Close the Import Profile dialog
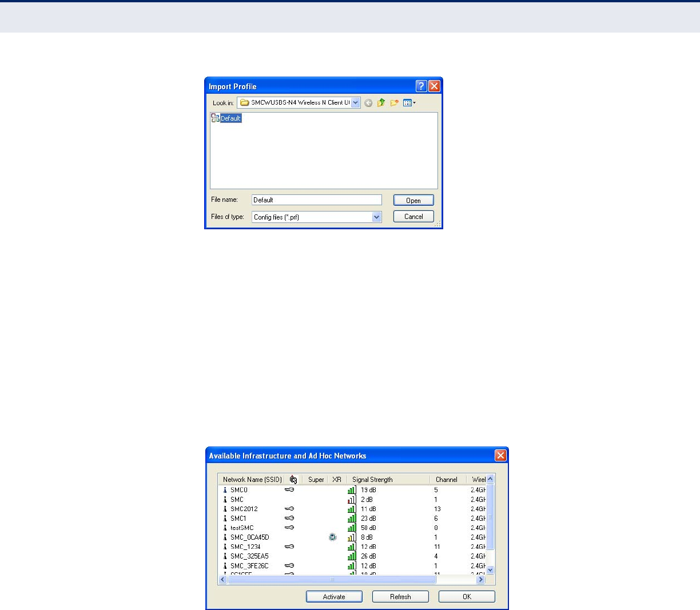Screen dimensions: 700x610 (434, 86)
